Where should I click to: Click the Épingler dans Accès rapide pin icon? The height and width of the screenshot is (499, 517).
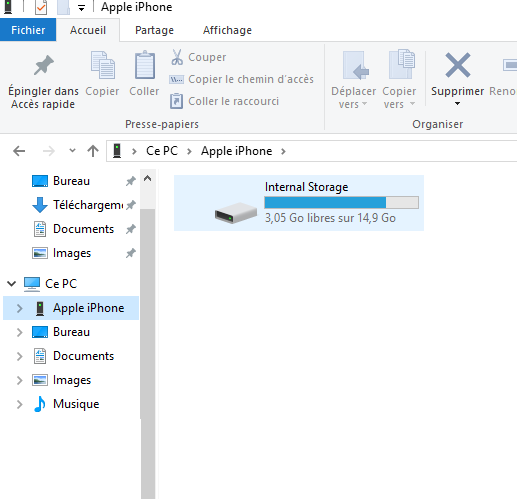pos(44,65)
